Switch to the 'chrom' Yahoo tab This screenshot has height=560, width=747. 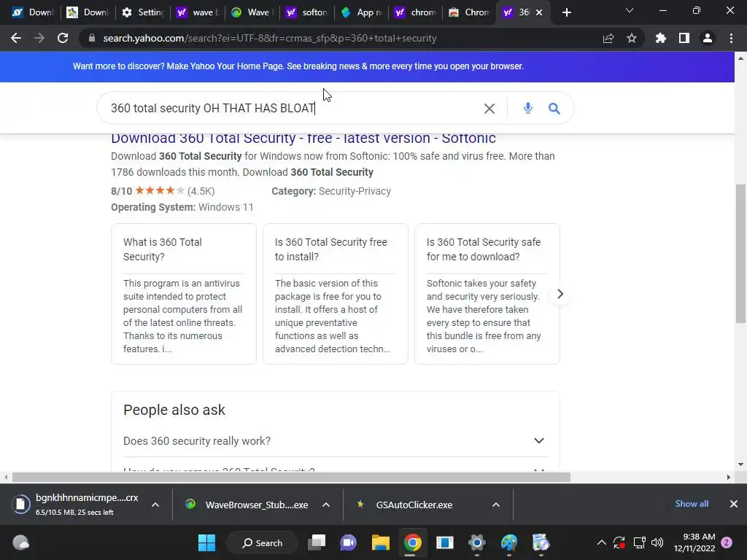pyautogui.click(x=417, y=12)
